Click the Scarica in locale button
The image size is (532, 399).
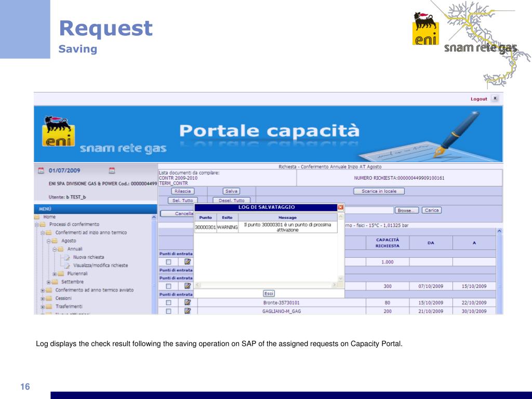pos(379,191)
